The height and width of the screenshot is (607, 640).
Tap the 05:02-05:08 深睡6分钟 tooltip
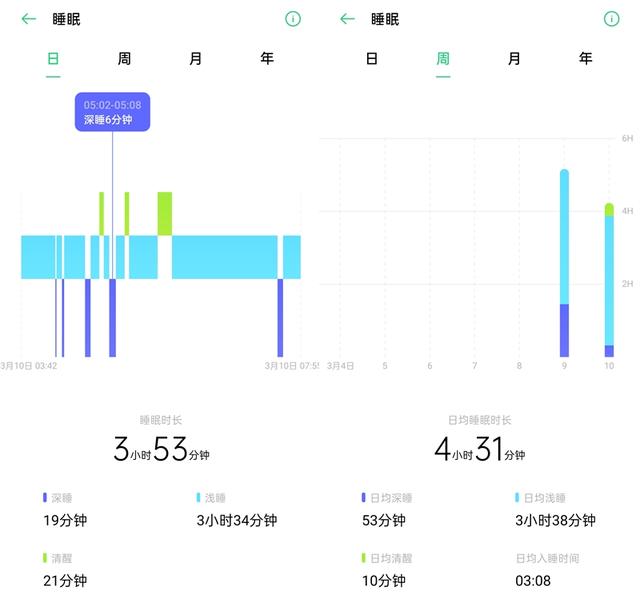[112, 112]
